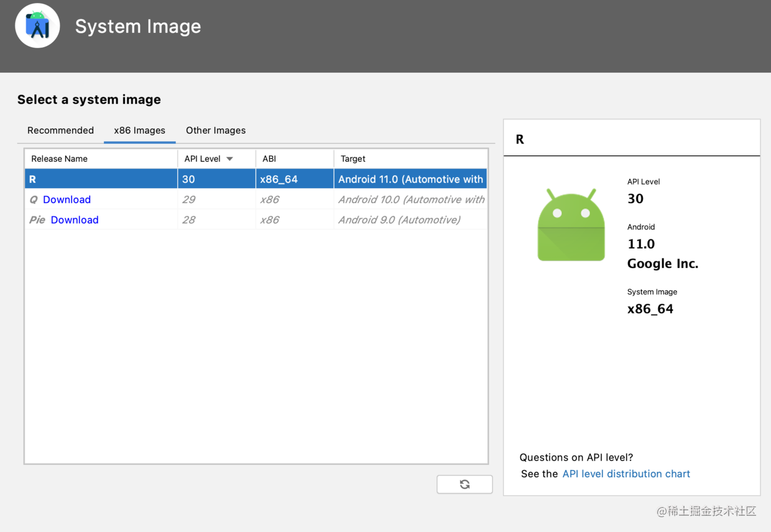Switch to the Recommended tab

(x=60, y=131)
